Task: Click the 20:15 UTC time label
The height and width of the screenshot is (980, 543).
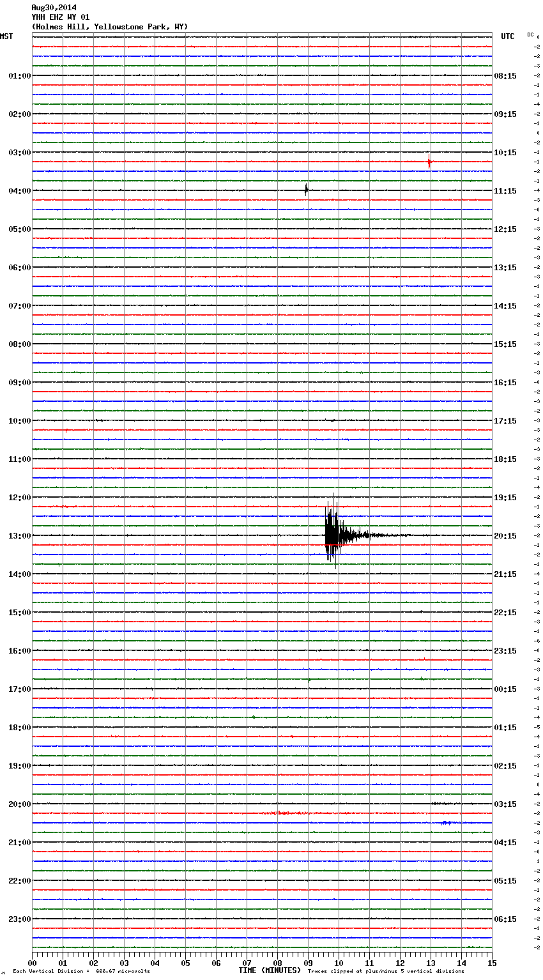Action: click(505, 536)
